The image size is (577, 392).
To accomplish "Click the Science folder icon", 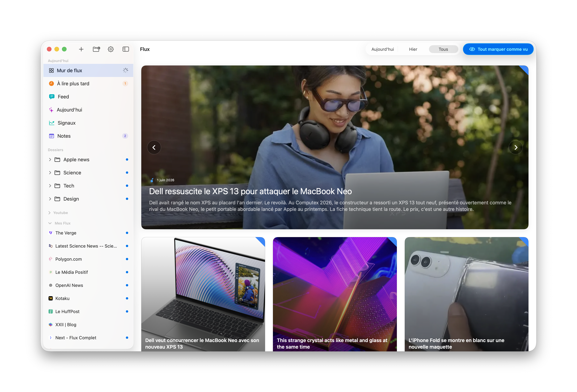I will click(x=57, y=173).
